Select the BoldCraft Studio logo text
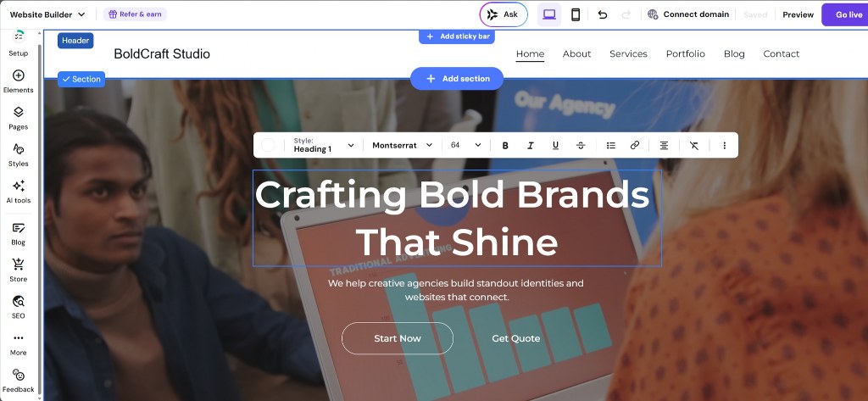This screenshot has height=401, width=868. (x=162, y=53)
